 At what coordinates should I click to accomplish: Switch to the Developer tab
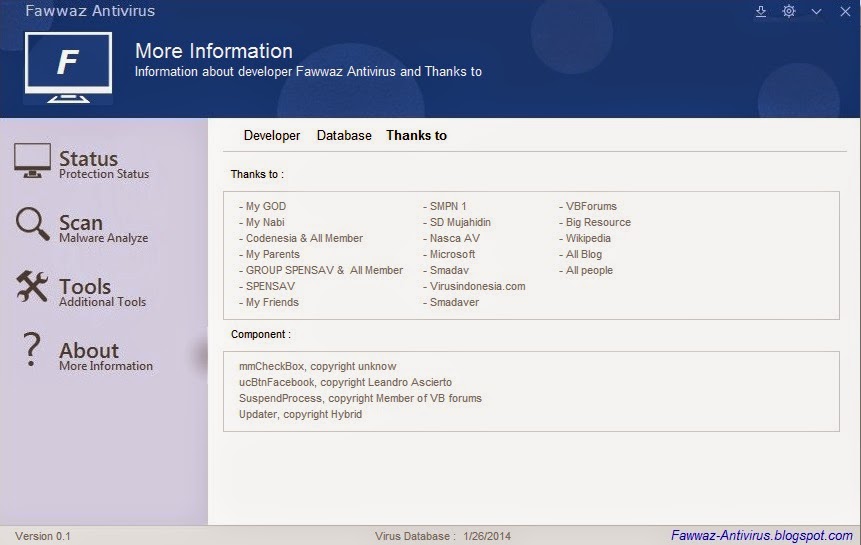(272, 135)
